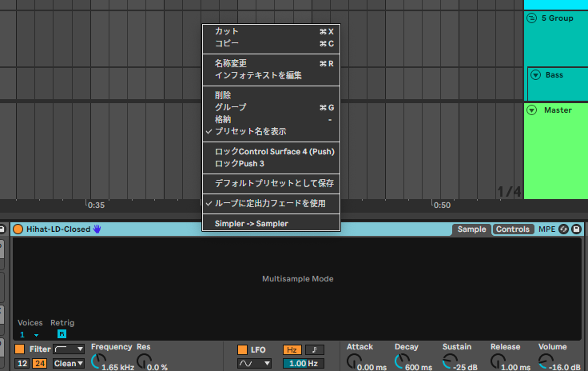Click the hot-swap preset icon in device header
Image resolution: width=588 pixels, height=371 pixels.
click(x=563, y=229)
